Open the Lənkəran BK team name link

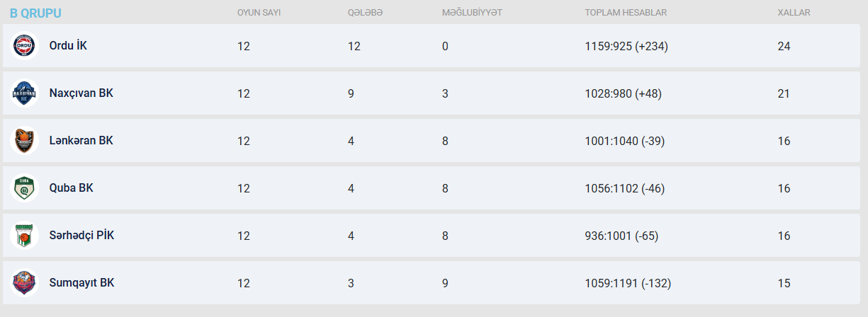click(x=81, y=141)
